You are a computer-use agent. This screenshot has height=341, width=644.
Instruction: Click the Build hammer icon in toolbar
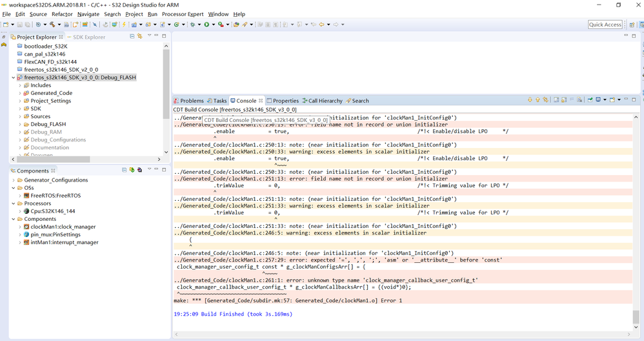pyautogui.click(x=51, y=25)
